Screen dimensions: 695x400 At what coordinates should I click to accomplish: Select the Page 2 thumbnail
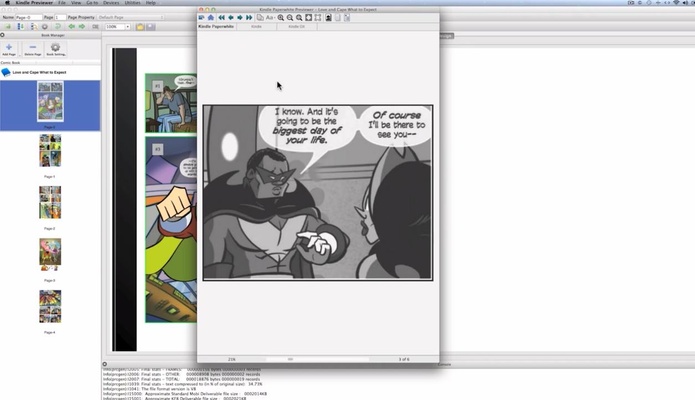click(x=50, y=203)
